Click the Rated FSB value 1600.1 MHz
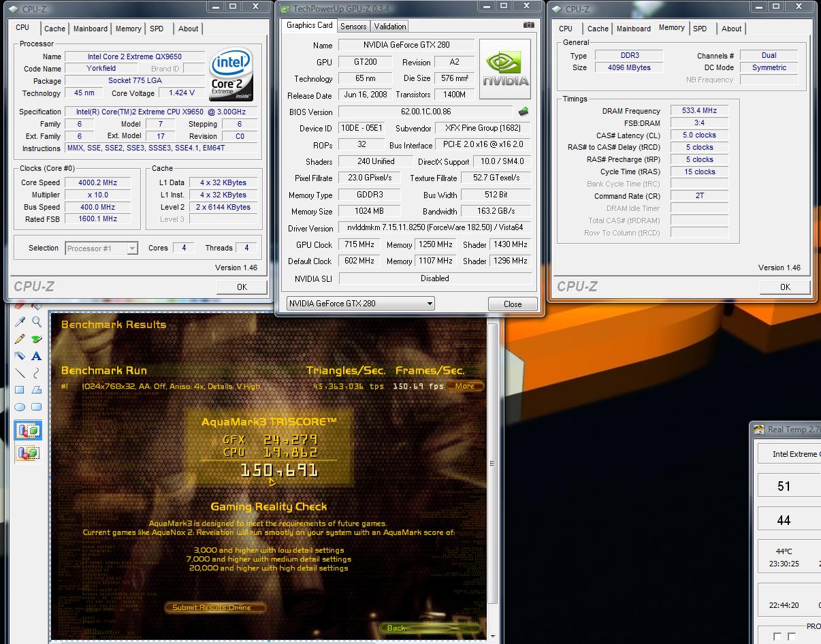This screenshot has width=821, height=644. pyautogui.click(x=98, y=219)
